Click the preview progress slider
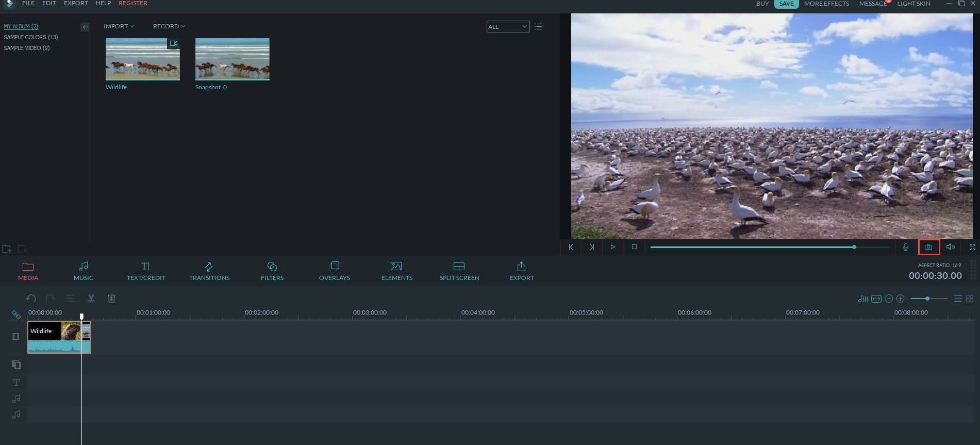 (770, 248)
